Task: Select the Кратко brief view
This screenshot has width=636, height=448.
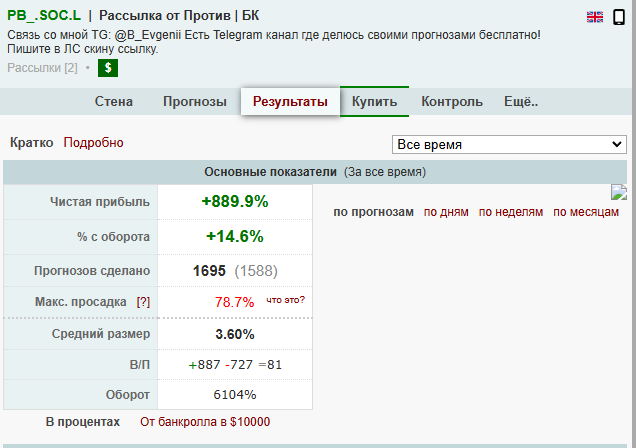Action: [x=31, y=143]
